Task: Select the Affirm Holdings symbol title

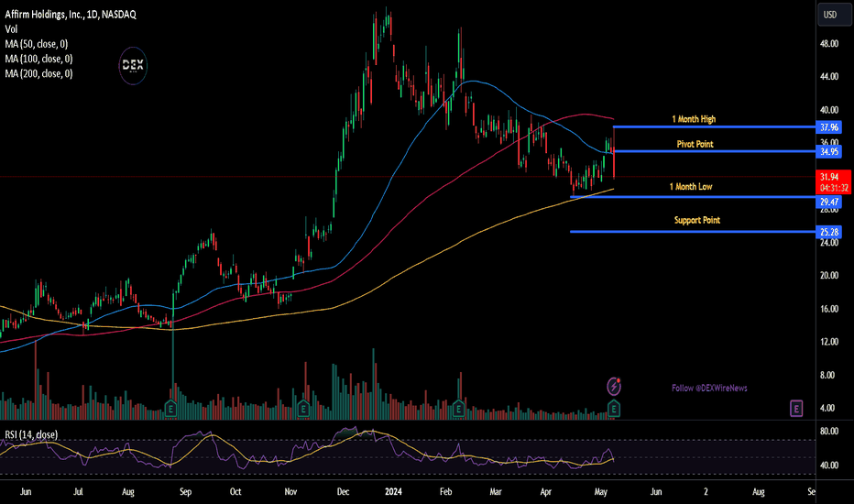Action: (x=71, y=15)
